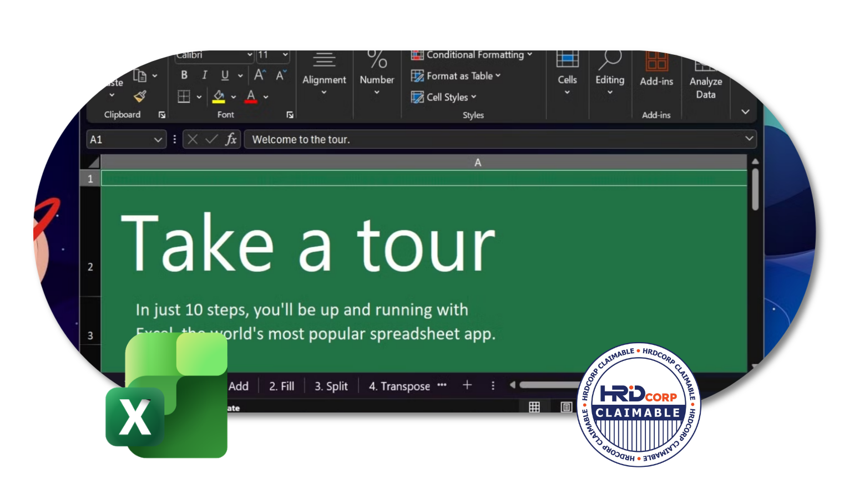Open the Font settings dialog launcher
The width and height of the screenshot is (849, 504).
tap(290, 115)
